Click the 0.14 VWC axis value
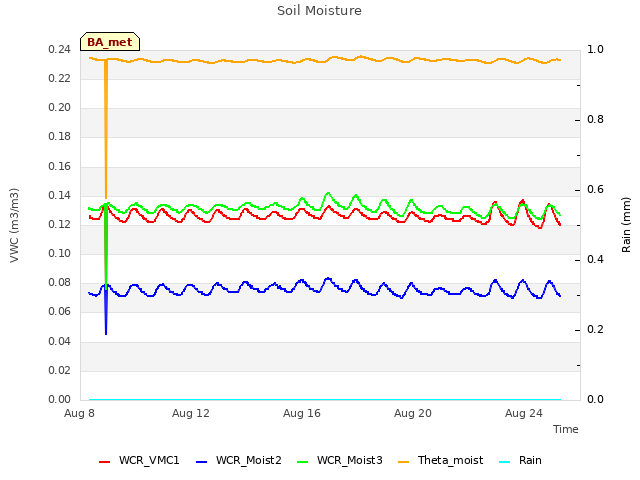 coord(60,196)
